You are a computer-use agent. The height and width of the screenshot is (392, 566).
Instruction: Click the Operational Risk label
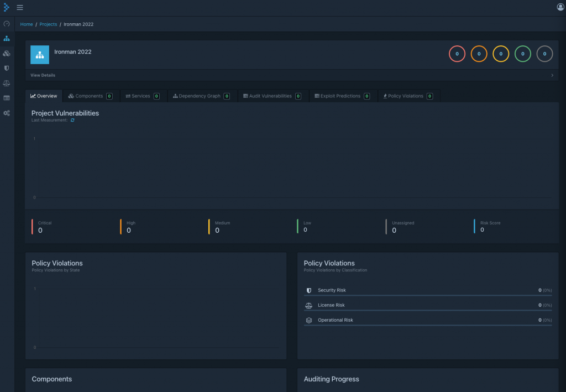[x=336, y=320]
